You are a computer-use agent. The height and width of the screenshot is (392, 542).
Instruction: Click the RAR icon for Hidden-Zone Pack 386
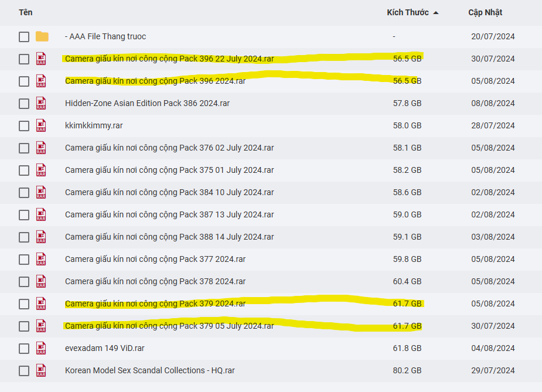coord(41,103)
